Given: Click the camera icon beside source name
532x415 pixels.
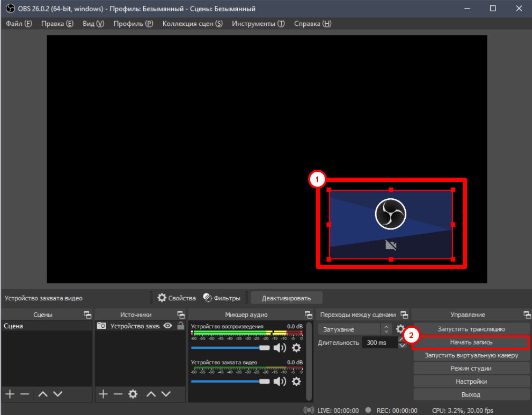Looking at the screenshot, I should click(x=101, y=326).
